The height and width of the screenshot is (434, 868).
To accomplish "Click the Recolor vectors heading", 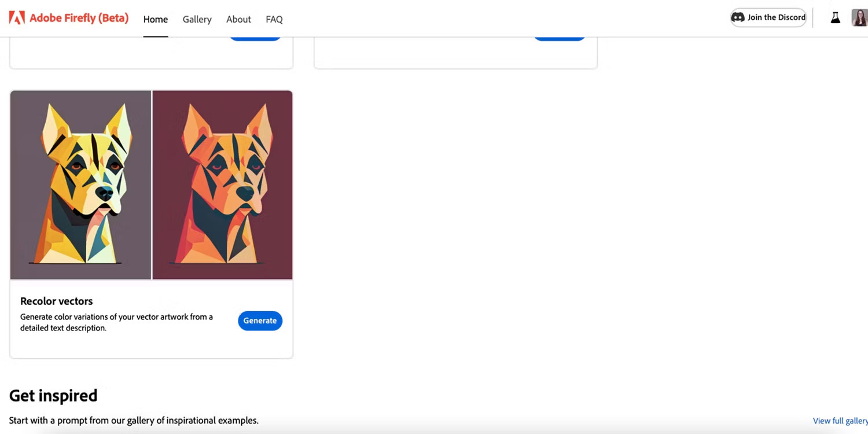I will tap(57, 301).
